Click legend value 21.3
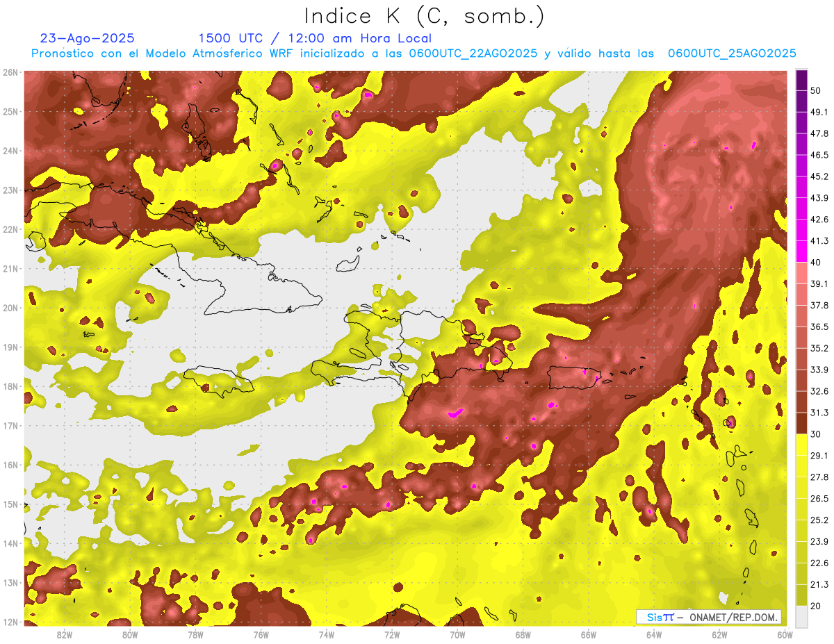This screenshot has width=834, height=644. (x=819, y=584)
